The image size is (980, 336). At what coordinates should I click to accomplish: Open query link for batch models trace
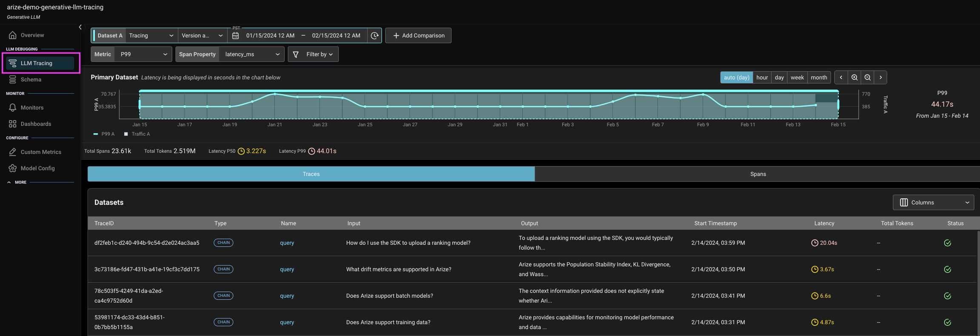pyautogui.click(x=287, y=296)
